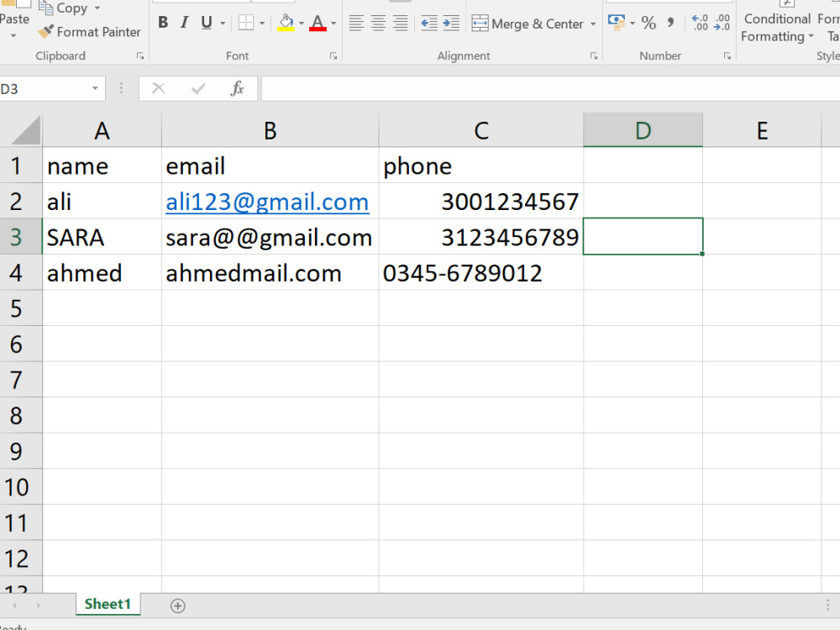
Task: Decrease indent icon
Action: pyautogui.click(x=429, y=23)
